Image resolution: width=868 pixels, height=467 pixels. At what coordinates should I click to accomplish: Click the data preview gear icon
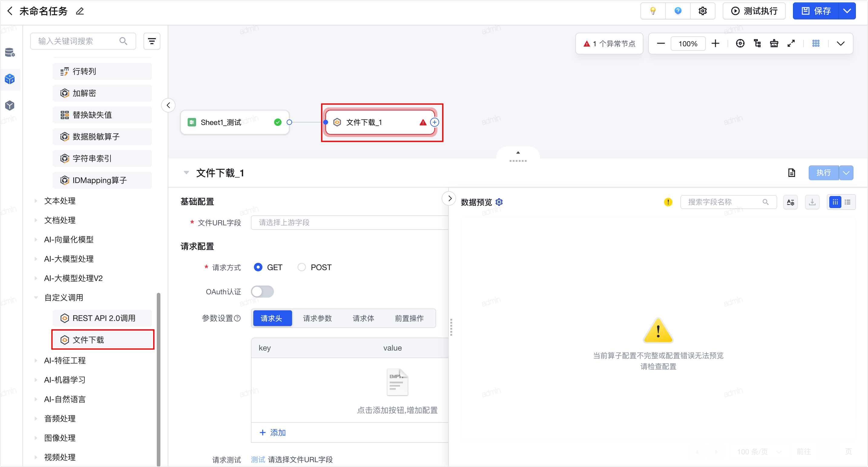(x=499, y=202)
